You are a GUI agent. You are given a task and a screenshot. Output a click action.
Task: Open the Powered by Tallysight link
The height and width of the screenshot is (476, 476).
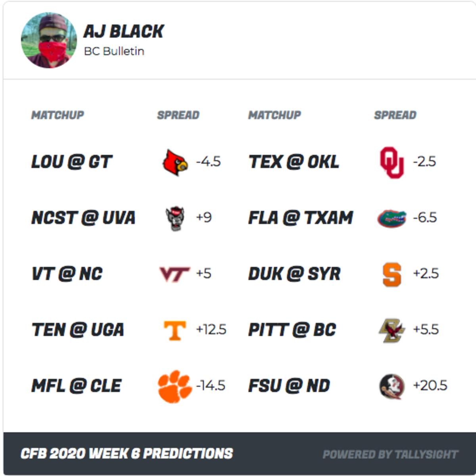pos(390,454)
